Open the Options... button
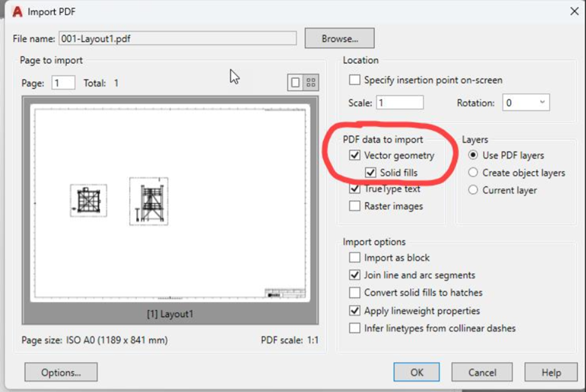The width and height of the screenshot is (586, 392). click(61, 372)
